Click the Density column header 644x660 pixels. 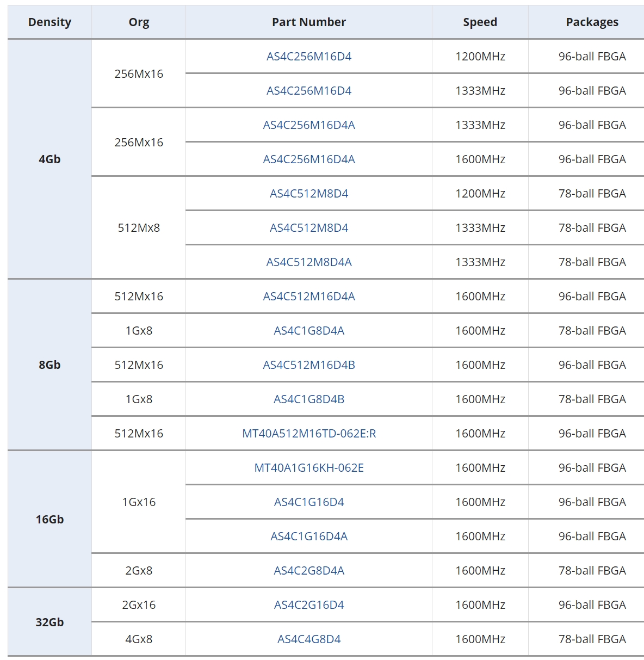click(x=49, y=22)
